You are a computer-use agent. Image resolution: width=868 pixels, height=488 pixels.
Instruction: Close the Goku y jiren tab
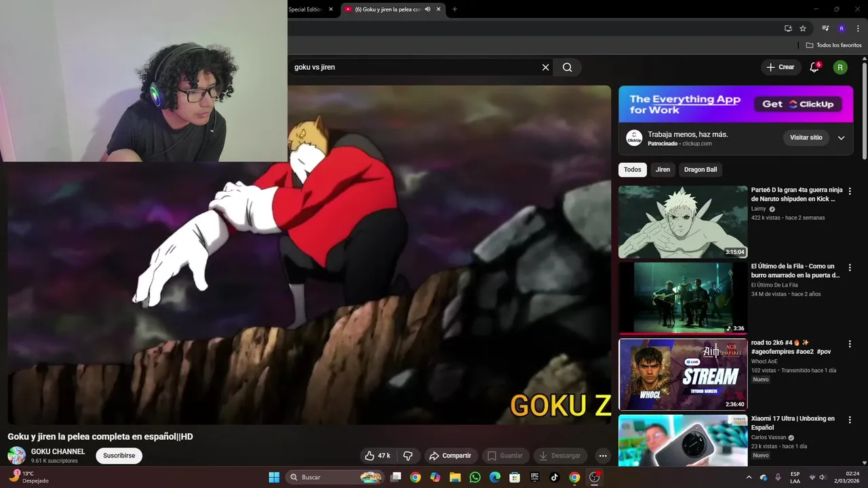(439, 9)
